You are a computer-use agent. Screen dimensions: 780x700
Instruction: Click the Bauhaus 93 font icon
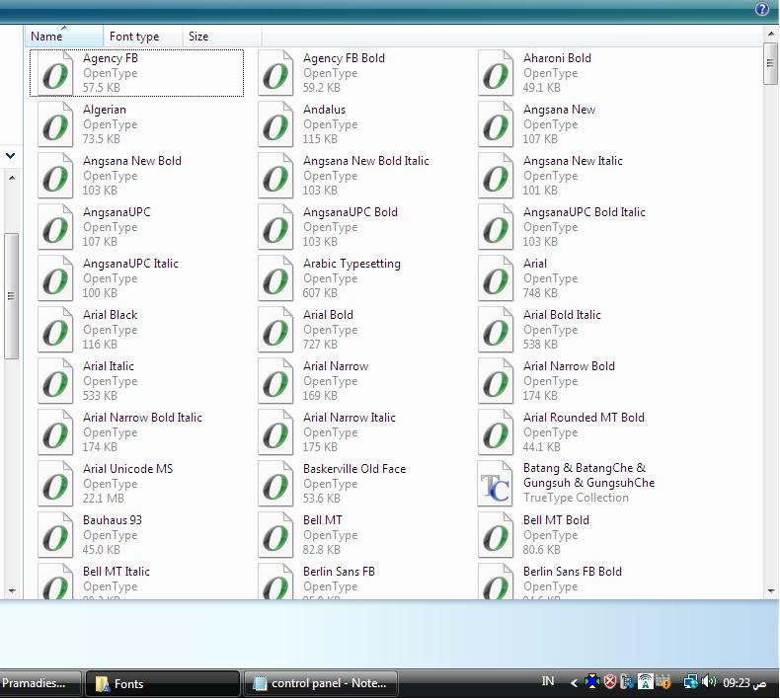[55, 534]
